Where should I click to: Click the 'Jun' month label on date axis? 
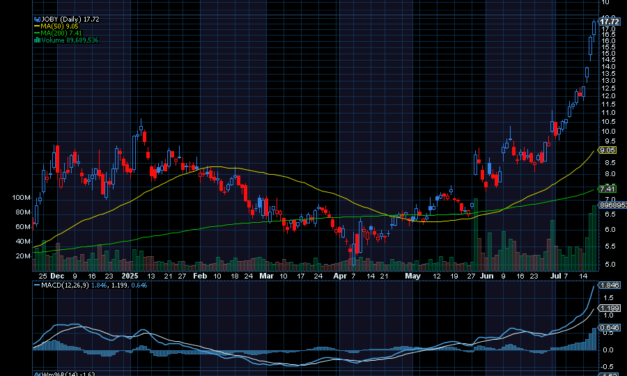pyautogui.click(x=486, y=276)
